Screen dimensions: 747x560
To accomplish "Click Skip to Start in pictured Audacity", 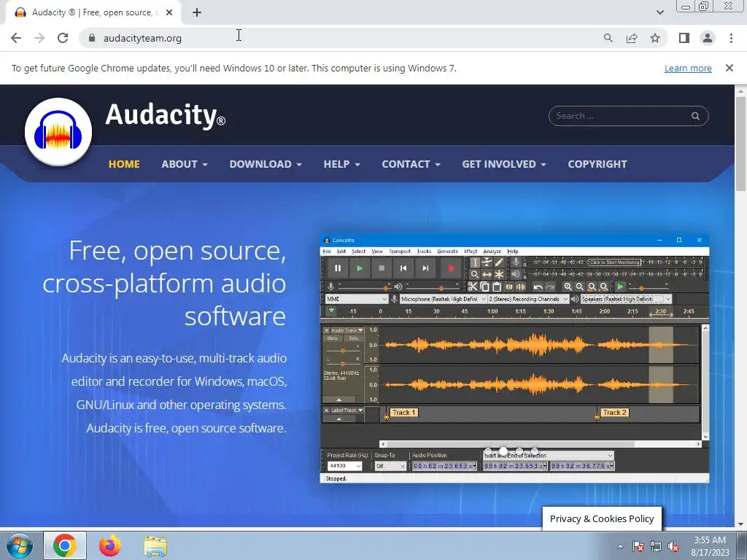I will click(x=403, y=268).
